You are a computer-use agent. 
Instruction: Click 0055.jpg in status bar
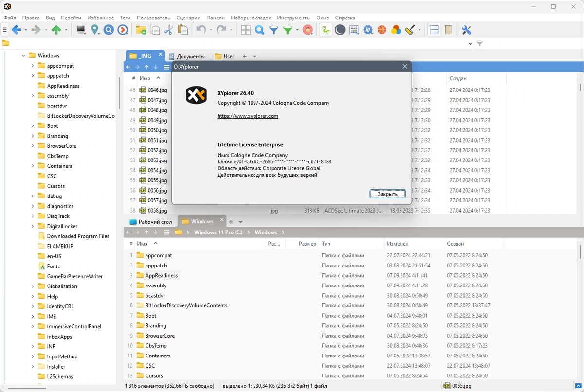coord(457,386)
